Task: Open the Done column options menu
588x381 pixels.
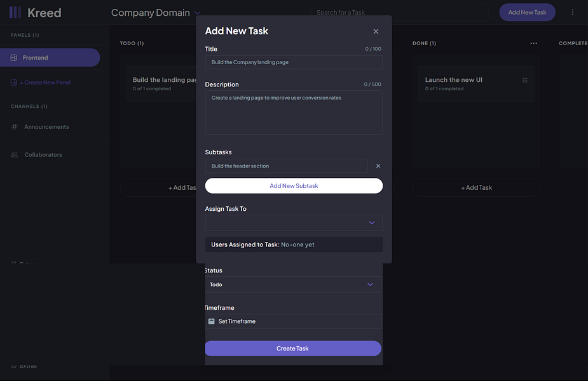Action: click(533, 43)
